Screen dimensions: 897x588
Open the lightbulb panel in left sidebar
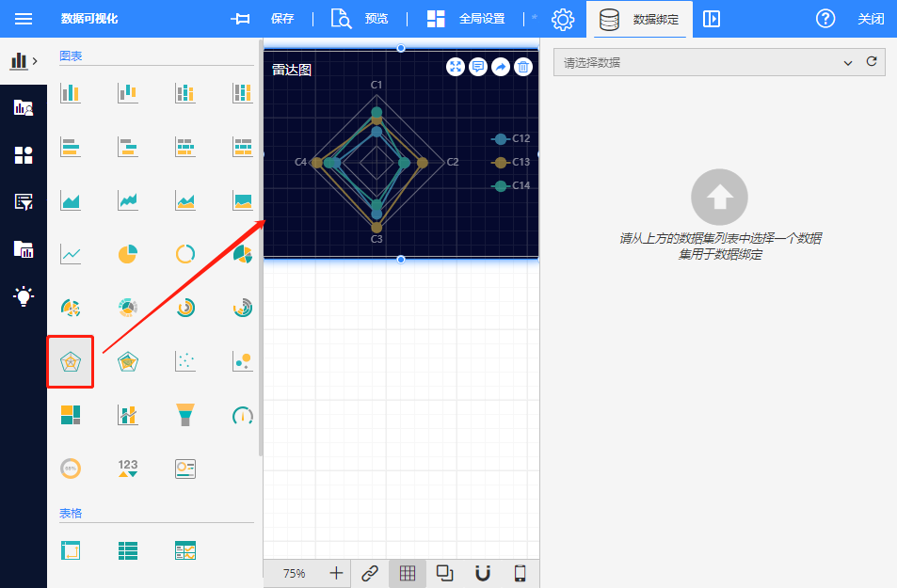coord(24,296)
